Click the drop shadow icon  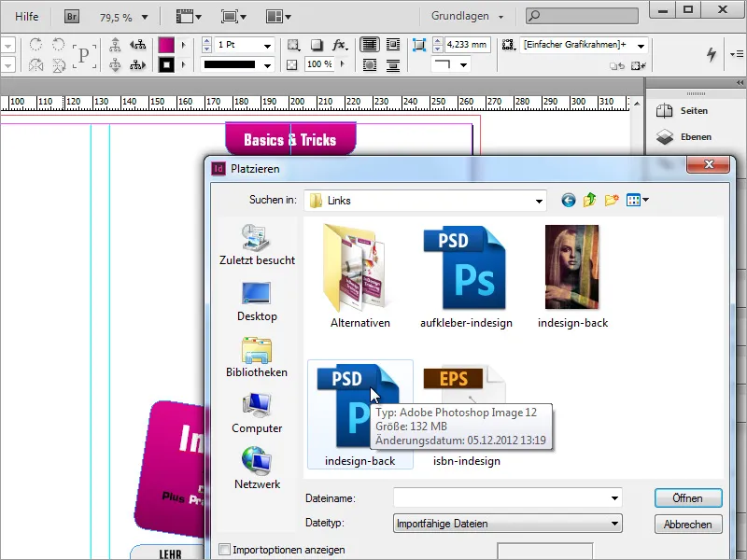click(317, 45)
